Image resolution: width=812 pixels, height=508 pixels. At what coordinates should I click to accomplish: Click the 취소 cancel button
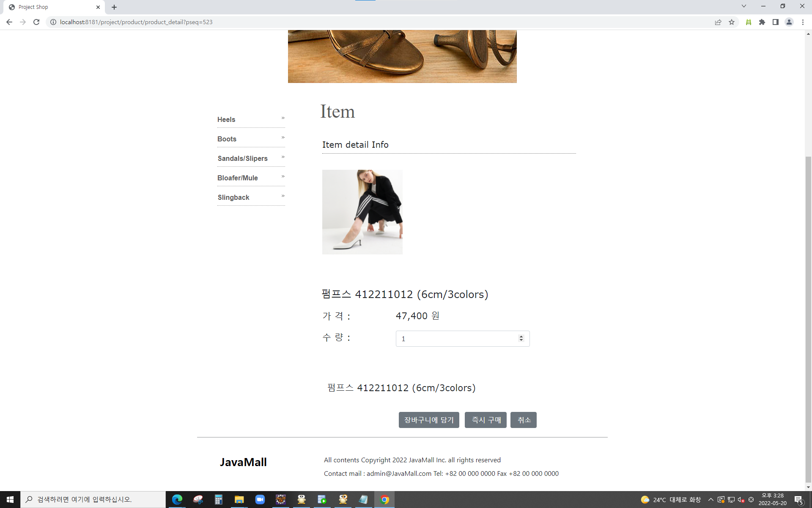point(524,420)
